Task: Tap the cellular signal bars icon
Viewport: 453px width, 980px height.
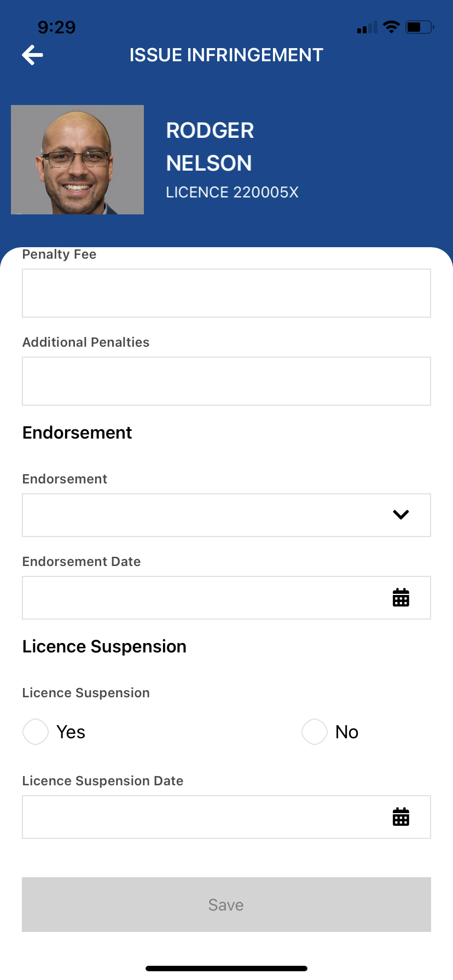Action: point(367,27)
